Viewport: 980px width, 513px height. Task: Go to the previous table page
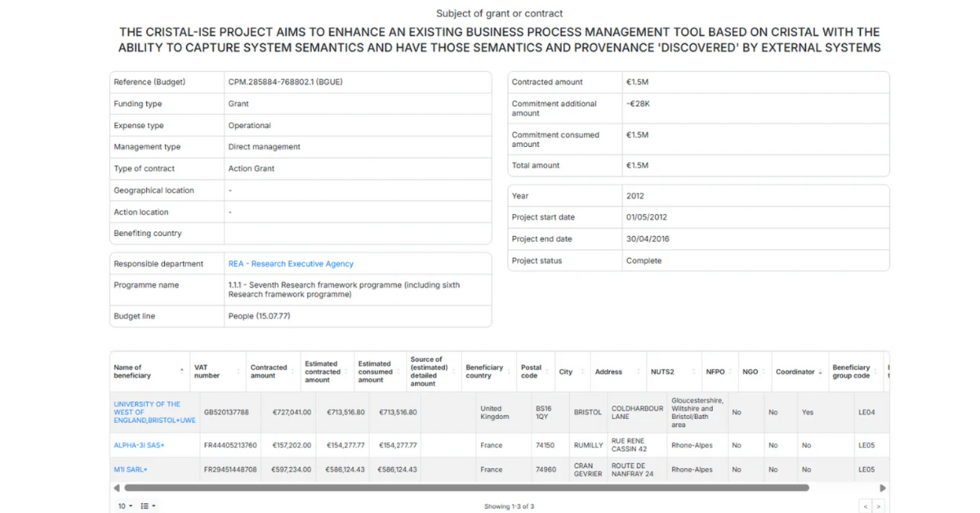866,506
